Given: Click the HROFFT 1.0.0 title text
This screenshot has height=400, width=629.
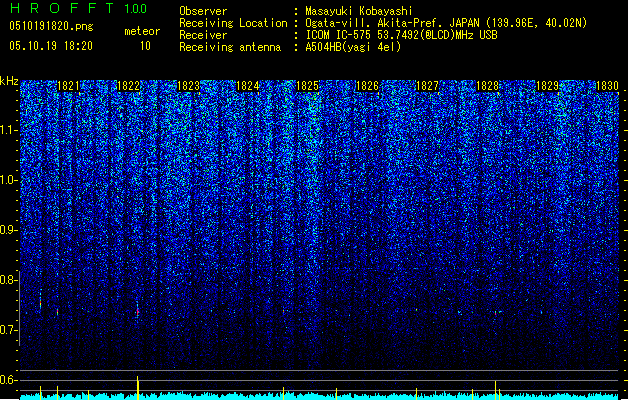Looking at the screenshot, I should (79, 8).
